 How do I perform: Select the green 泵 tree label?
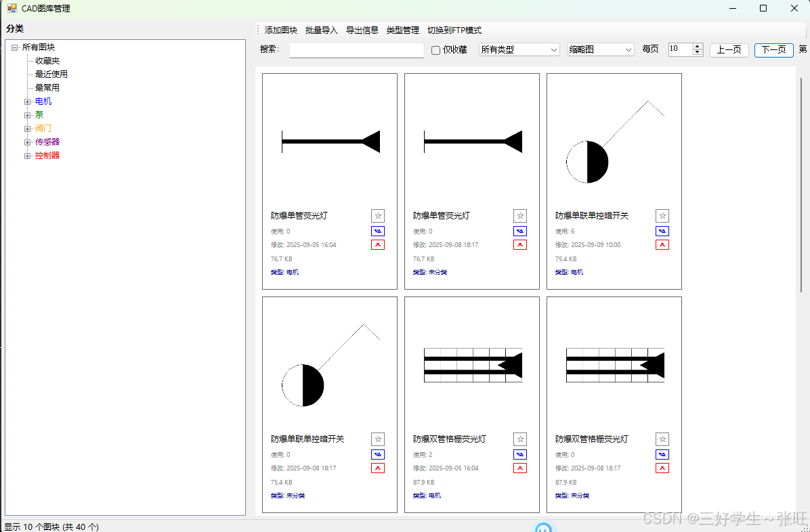pyautogui.click(x=39, y=114)
